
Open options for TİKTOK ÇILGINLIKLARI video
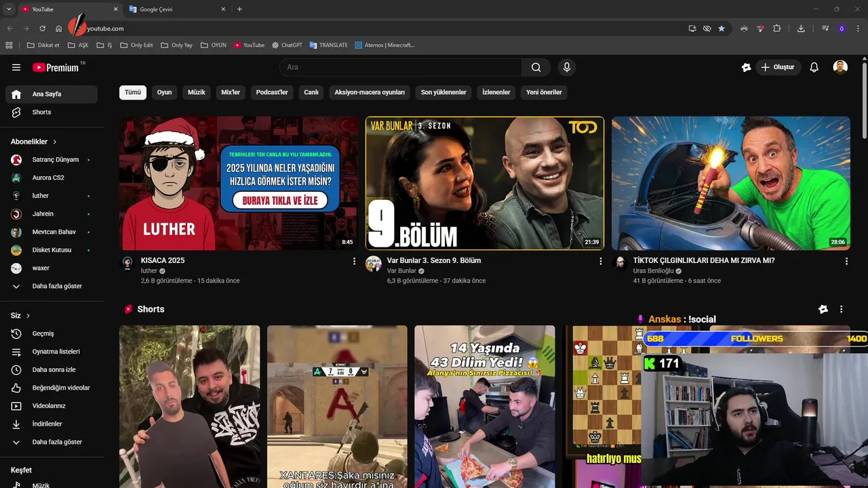846,261
